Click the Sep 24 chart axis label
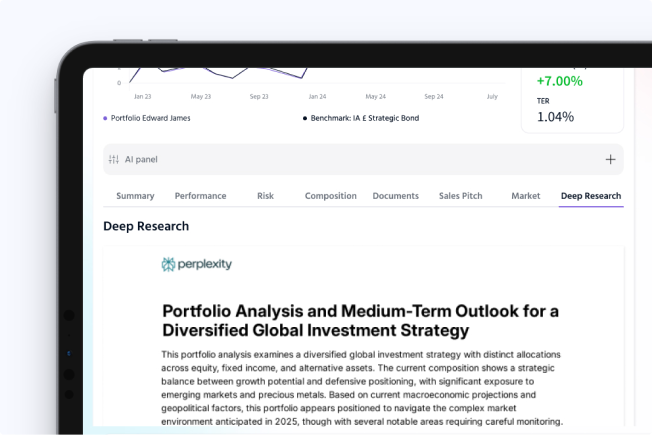Screen dimensions: 652x435 click(434, 96)
